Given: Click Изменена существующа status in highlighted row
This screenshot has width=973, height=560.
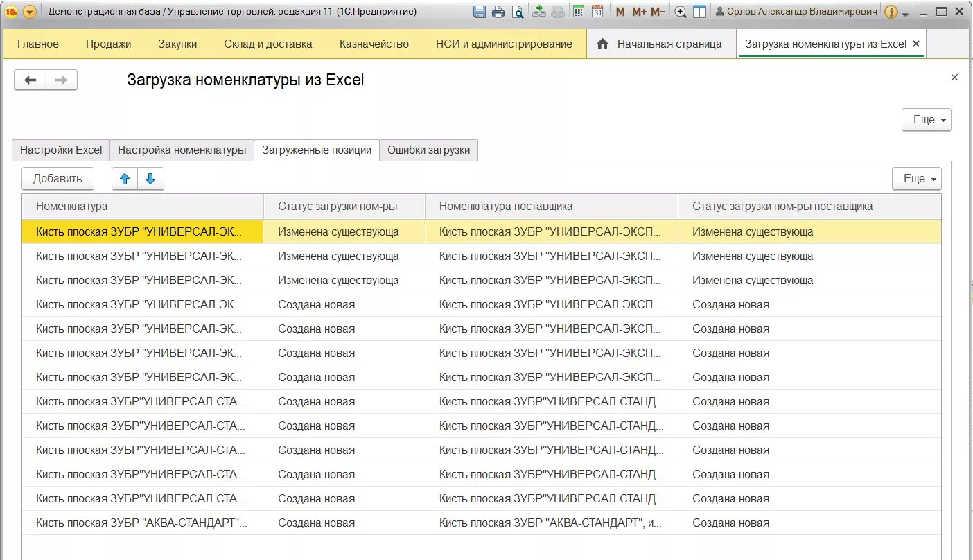Looking at the screenshot, I should pyautogui.click(x=344, y=231).
